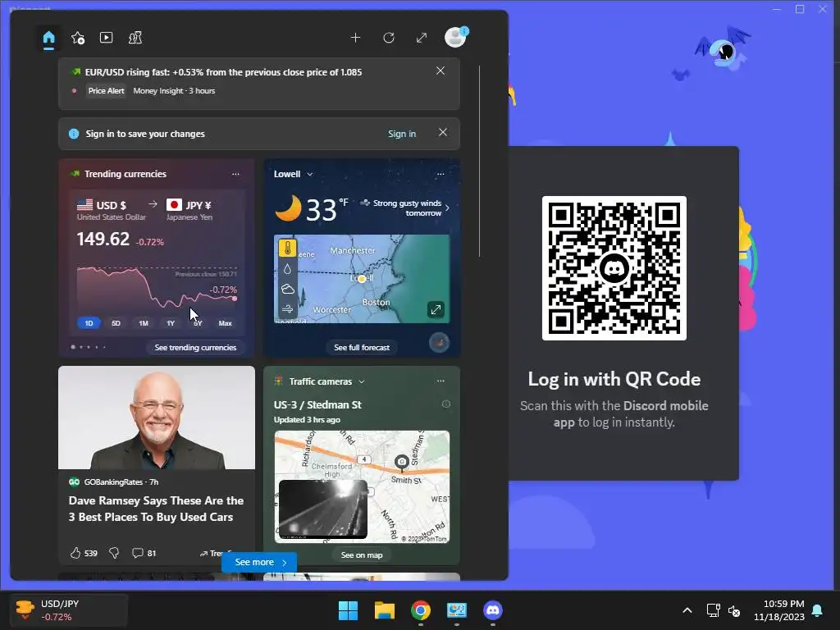Screen dimensions: 840x630
Task: Click info icon beside US-3 / Stedman St
Action: (x=445, y=404)
